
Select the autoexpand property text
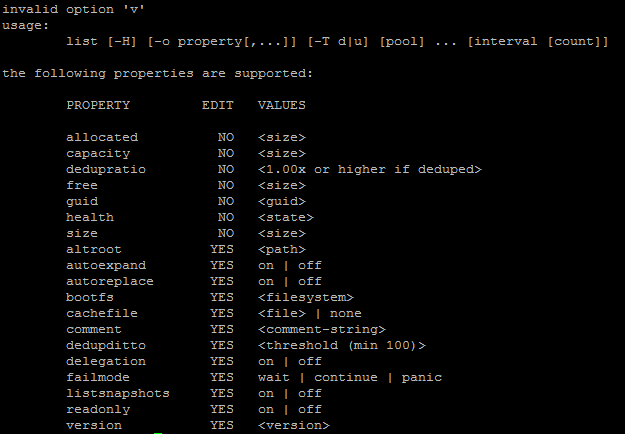click(106, 265)
